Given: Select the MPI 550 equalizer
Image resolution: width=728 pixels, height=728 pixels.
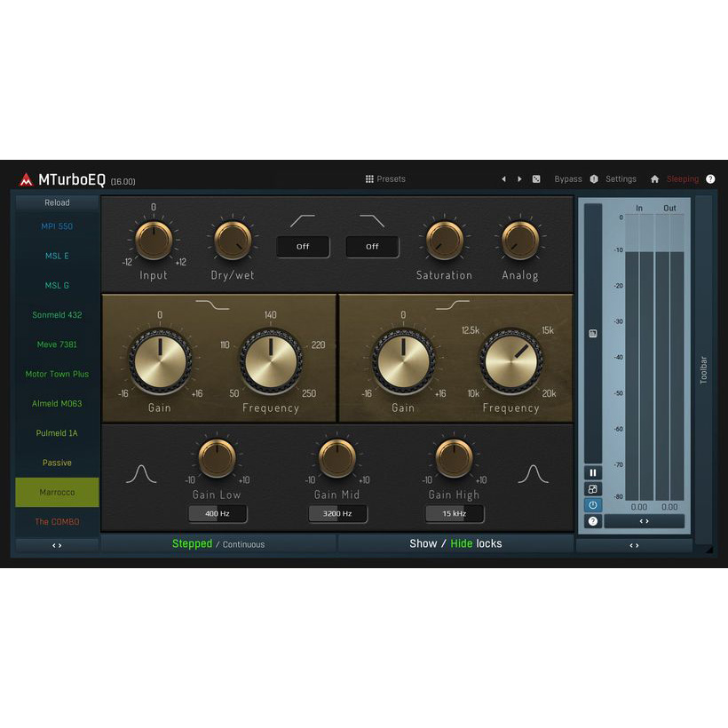Looking at the screenshot, I should point(57,226).
